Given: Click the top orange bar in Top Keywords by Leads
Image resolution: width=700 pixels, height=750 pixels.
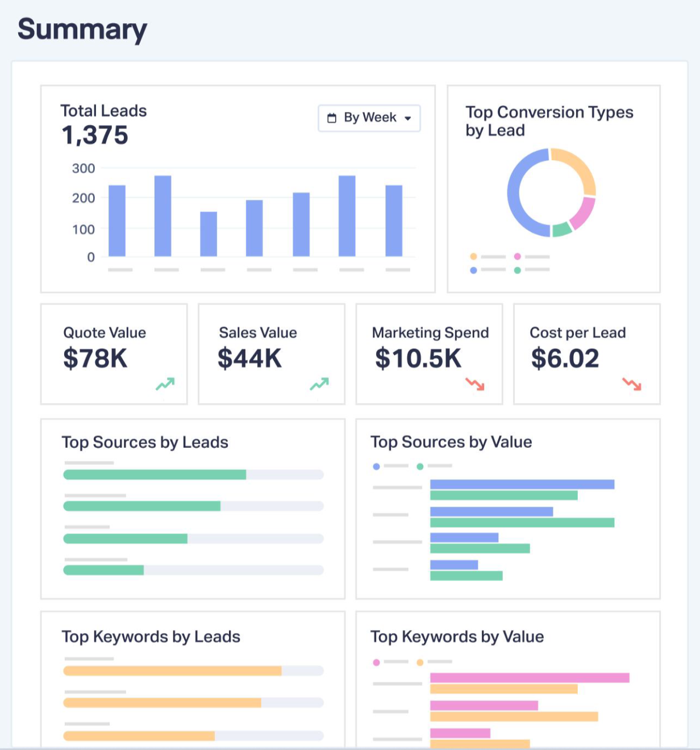Looking at the screenshot, I should [172, 671].
